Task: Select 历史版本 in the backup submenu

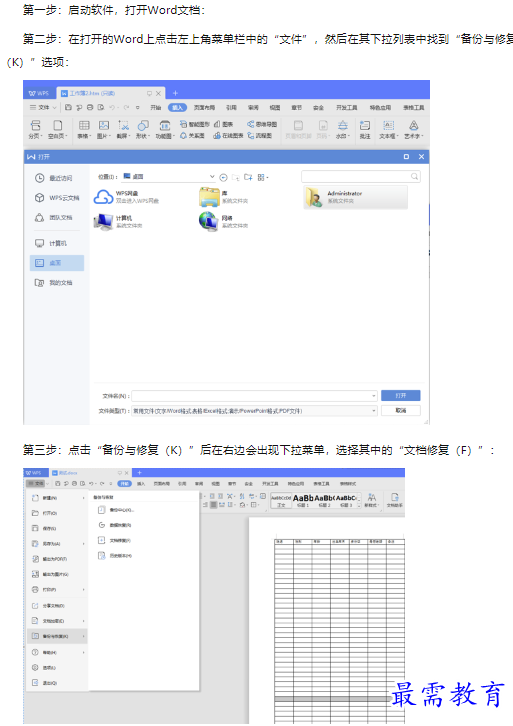Action: [115, 556]
